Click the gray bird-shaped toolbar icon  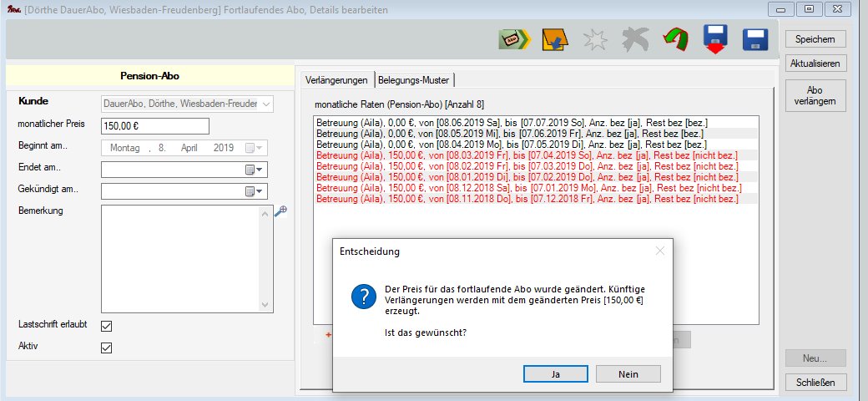tap(633, 39)
